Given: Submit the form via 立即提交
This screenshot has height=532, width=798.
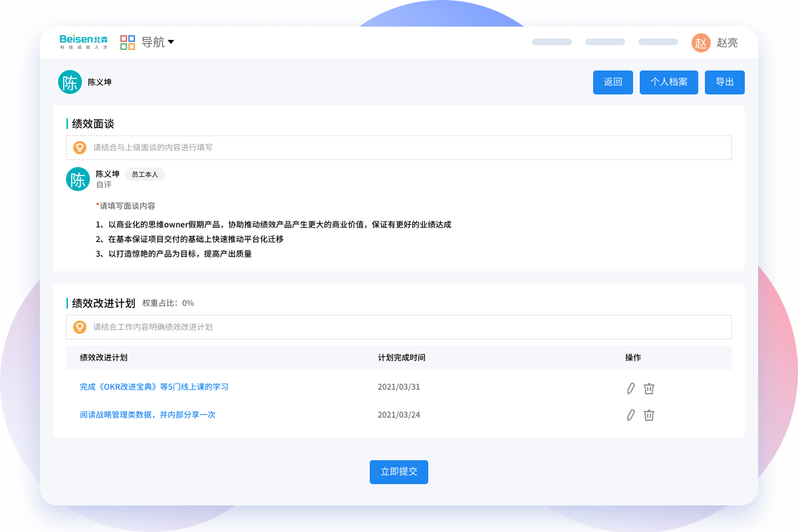Looking at the screenshot, I should [x=399, y=471].
